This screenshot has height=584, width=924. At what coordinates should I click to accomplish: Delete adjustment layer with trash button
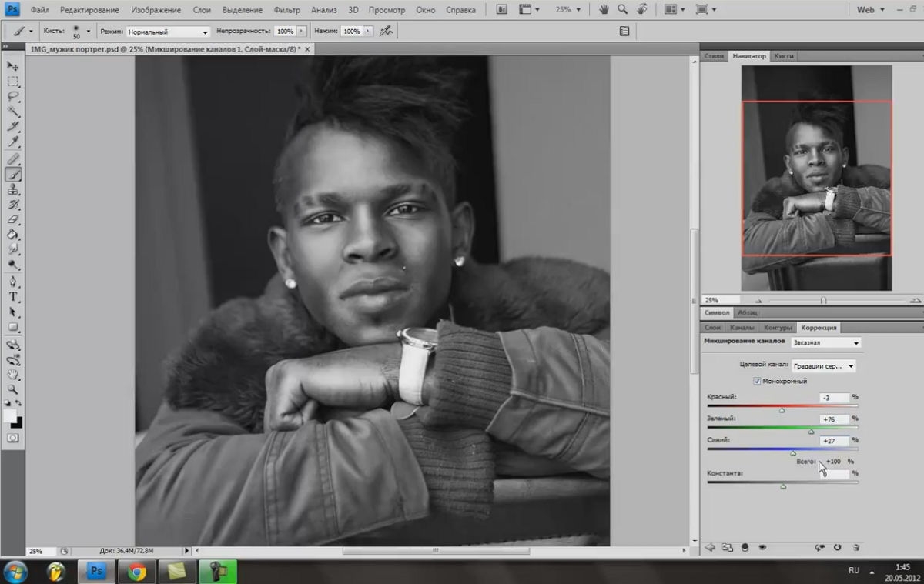(x=855, y=547)
